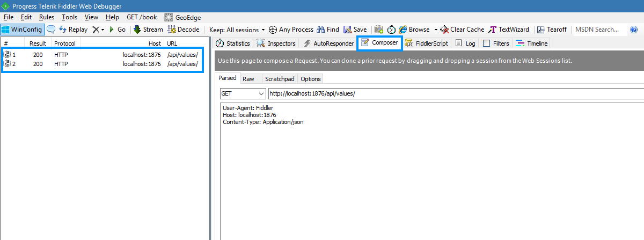Image resolution: width=644 pixels, height=240 pixels.
Task: Click Clear Cache in toolbar
Action: 462,30
